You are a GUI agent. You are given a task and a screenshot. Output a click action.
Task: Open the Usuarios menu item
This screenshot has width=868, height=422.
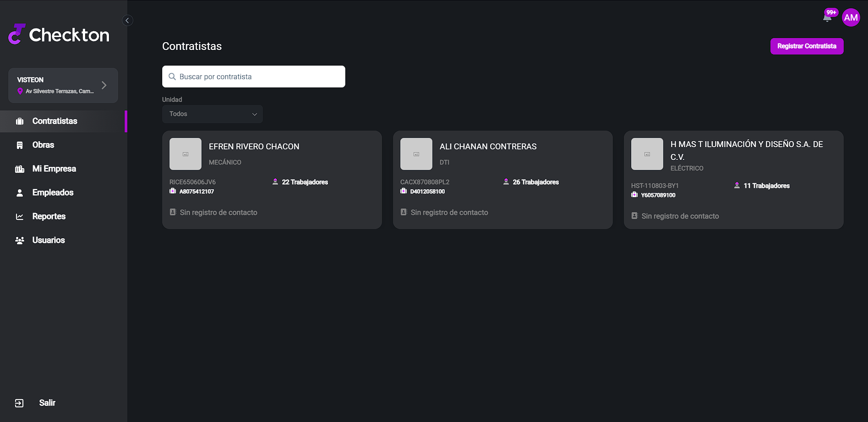tap(63, 241)
